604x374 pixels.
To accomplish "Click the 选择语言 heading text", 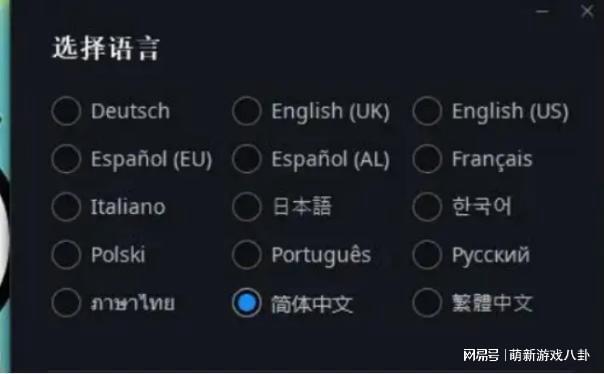I will point(106,49).
